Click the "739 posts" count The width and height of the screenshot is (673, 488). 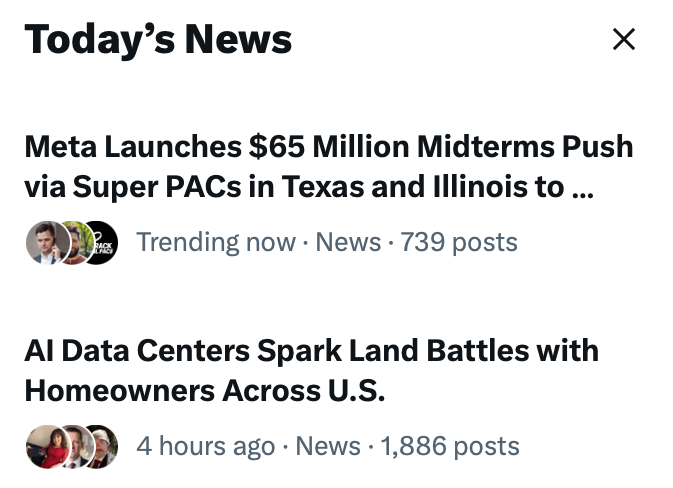click(459, 242)
